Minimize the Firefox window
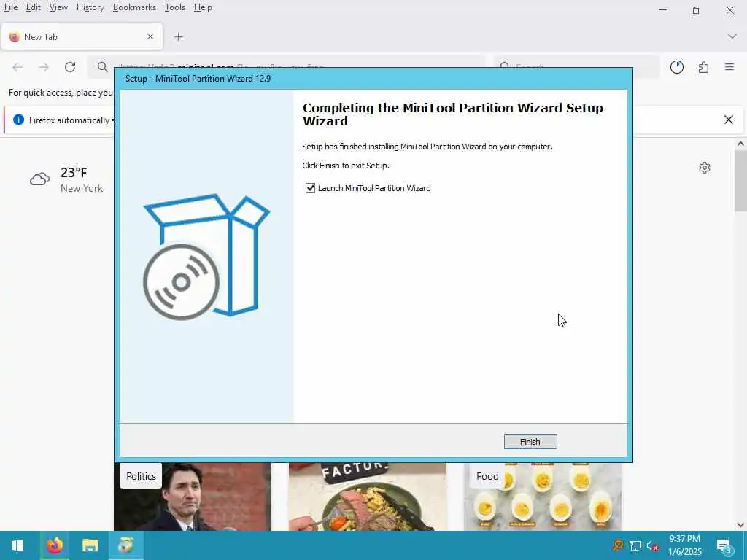Image resolution: width=747 pixels, height=560 pixels. click(663, 9)
